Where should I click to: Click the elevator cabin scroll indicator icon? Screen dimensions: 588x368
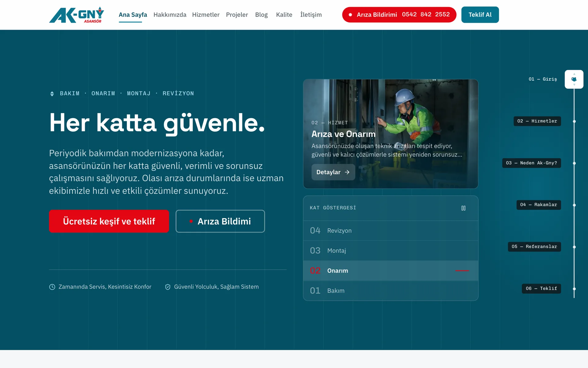[574, 79]
